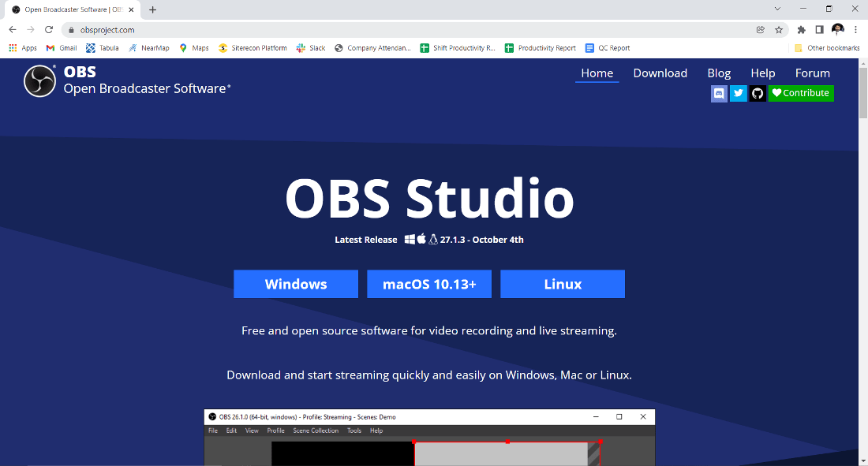Visit OBS on Twitter via the bird icon
The height and width of the screenshot is (466, 868).
click(x=738, y=93)
